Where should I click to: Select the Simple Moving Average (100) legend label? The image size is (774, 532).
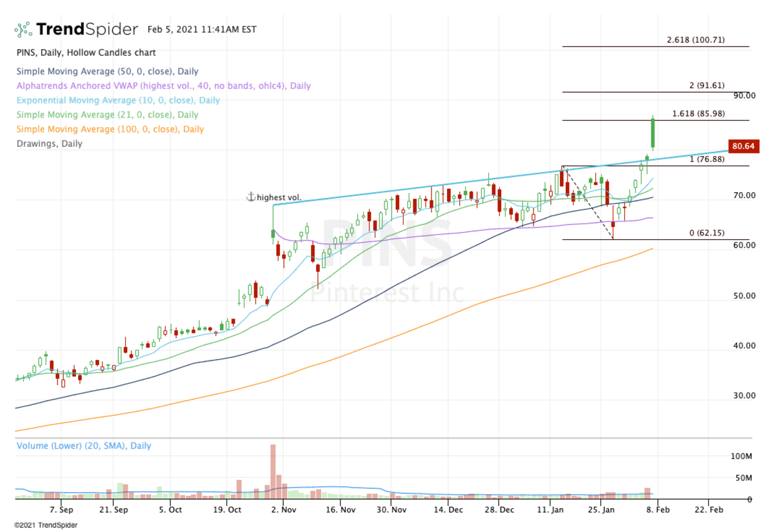110,129
